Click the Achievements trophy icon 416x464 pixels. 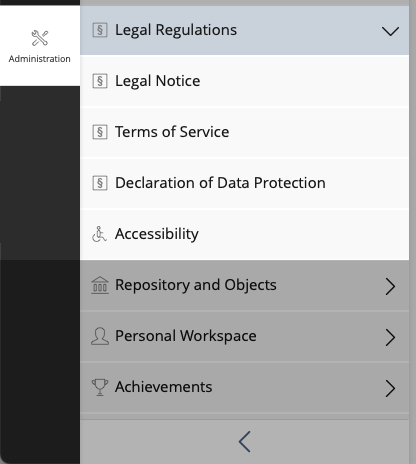tap(100, 387)
